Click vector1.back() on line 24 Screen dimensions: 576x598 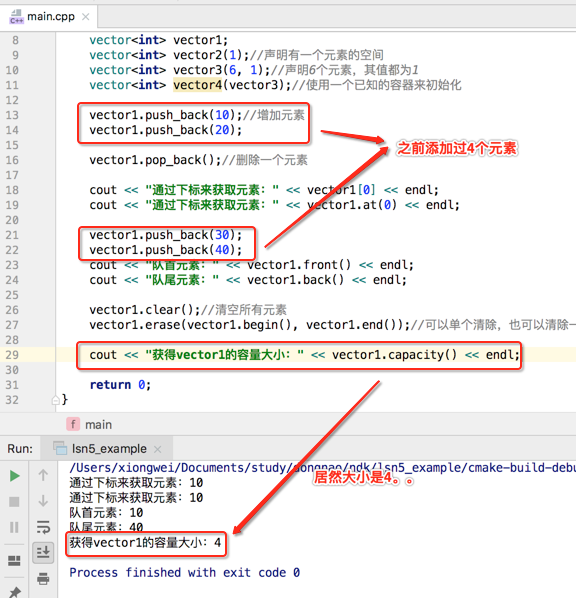[x=295, y=280]
